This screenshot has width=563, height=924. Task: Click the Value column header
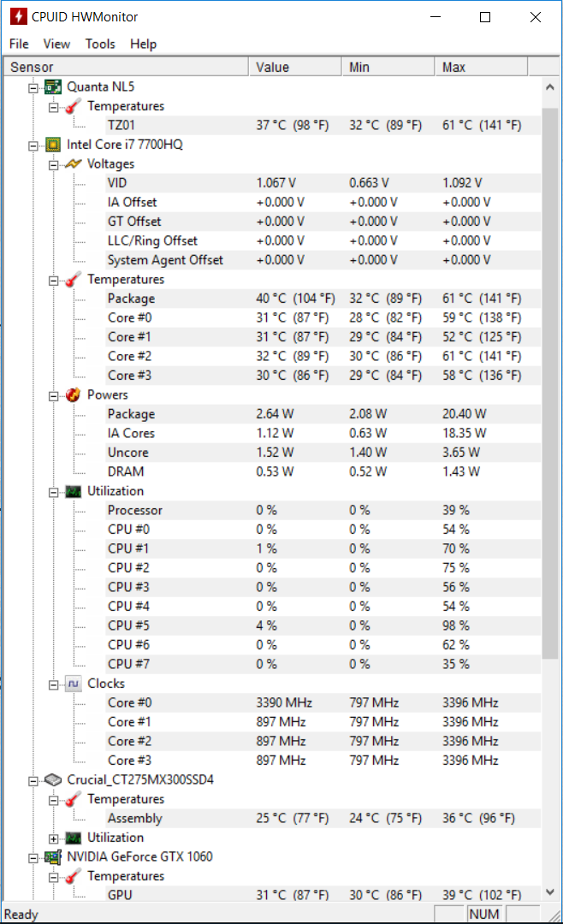[x=295, y=68]
